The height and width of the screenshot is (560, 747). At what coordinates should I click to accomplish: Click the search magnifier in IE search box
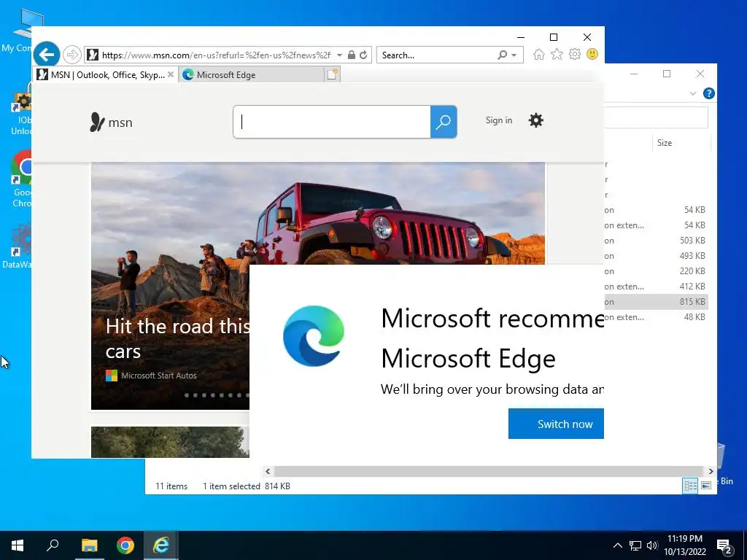pyautogui.click(x=502, y=55)
